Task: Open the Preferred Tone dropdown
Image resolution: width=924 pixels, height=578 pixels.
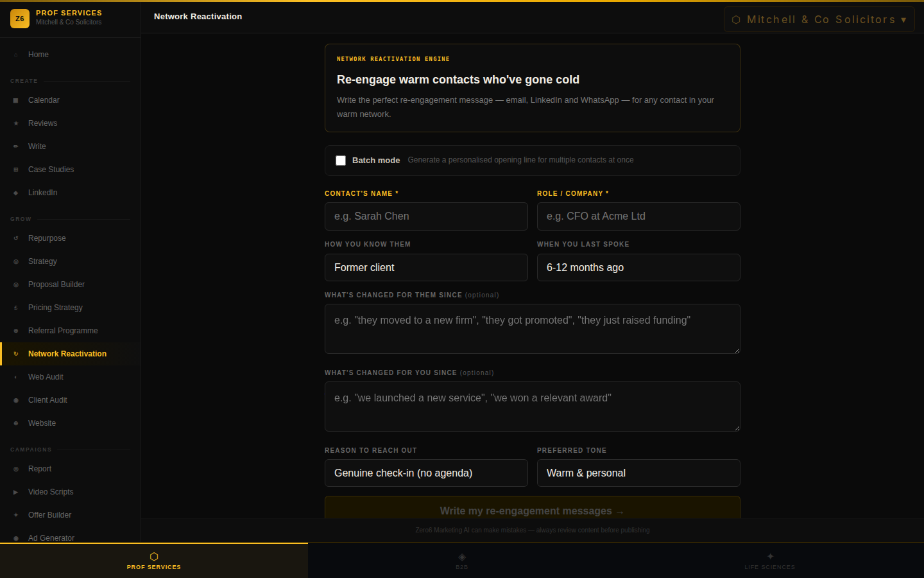Action: pos(638,473)
